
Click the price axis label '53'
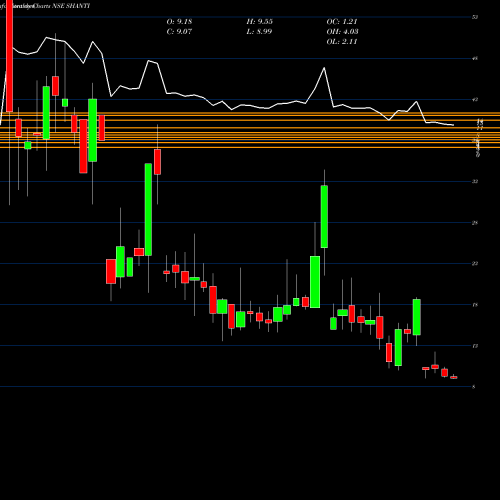475,17
